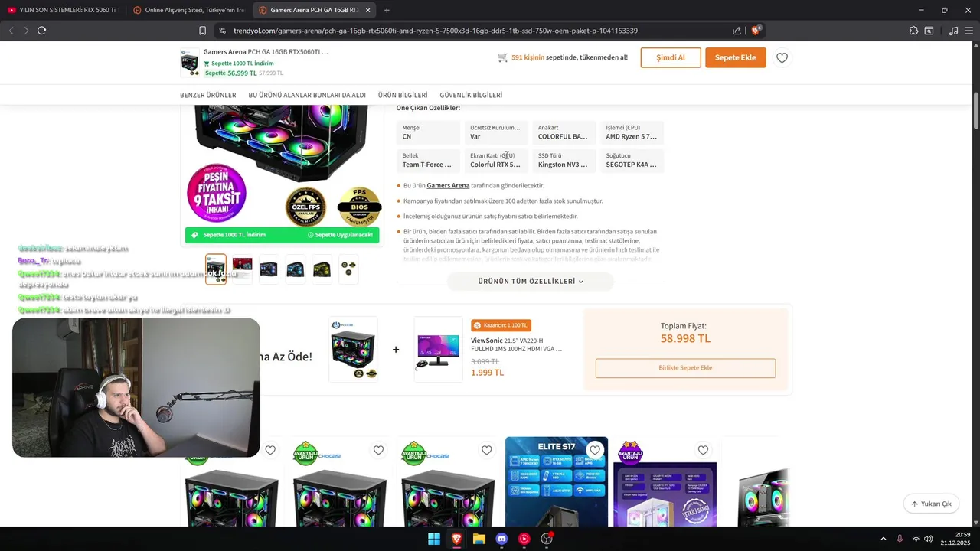Open the Windows Start menu
The image size is (980, 551).
click(434, 539)
